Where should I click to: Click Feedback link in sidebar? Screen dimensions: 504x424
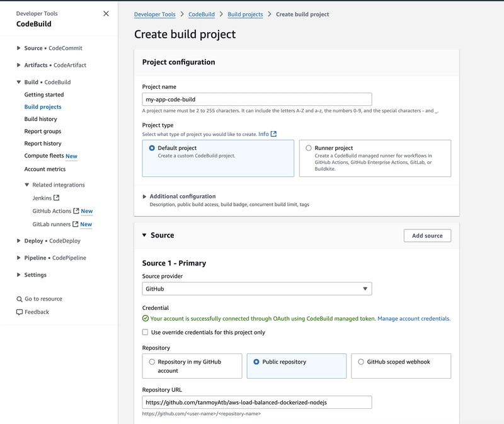click(37, 312)
